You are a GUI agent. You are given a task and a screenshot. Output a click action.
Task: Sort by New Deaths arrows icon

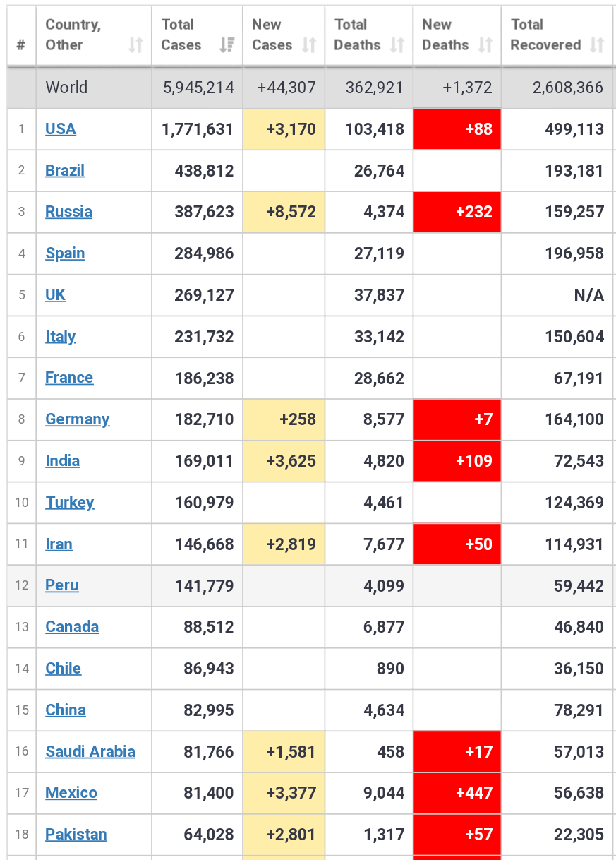pyautogui.click(x=485, y=45)
